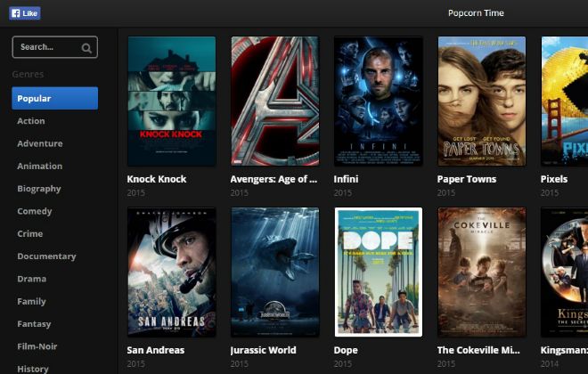Screen dimensions: 588x374
Task: Click the 'Knock Knock' title text
Action: click(157, 179)
